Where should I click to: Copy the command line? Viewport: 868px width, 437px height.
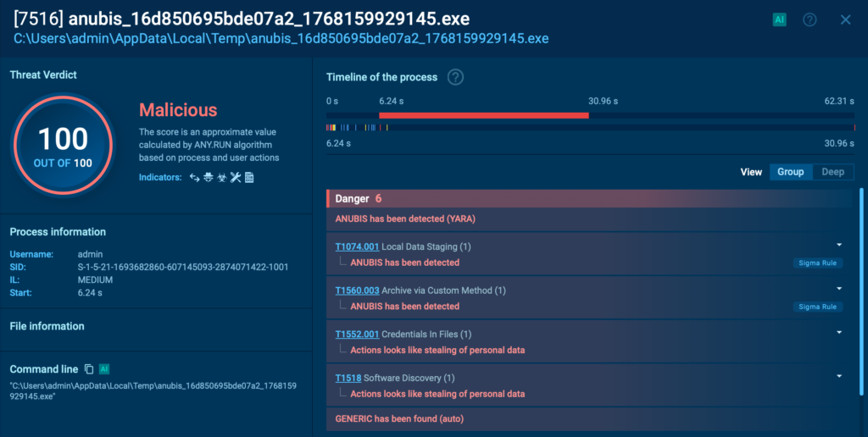[x=88, y=369]
